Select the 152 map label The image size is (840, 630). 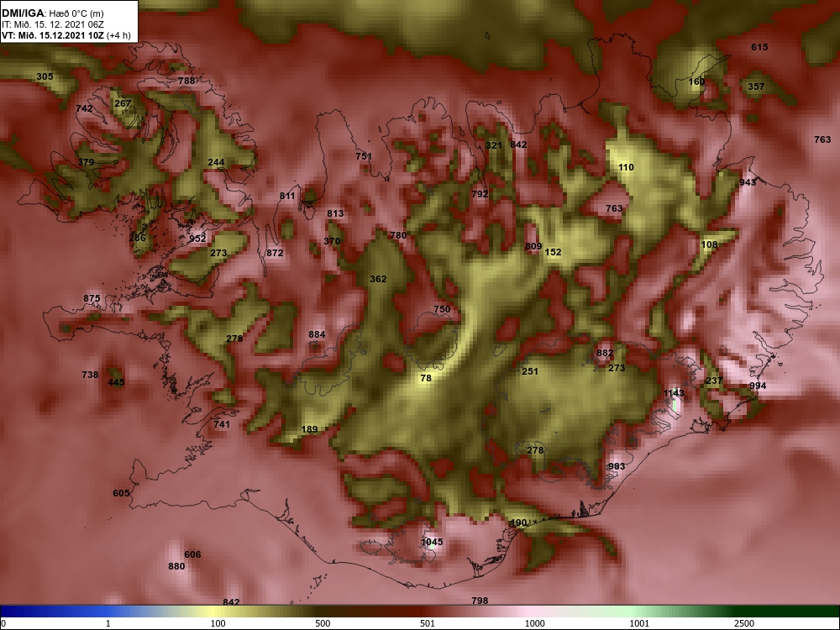tap(553, 252)
